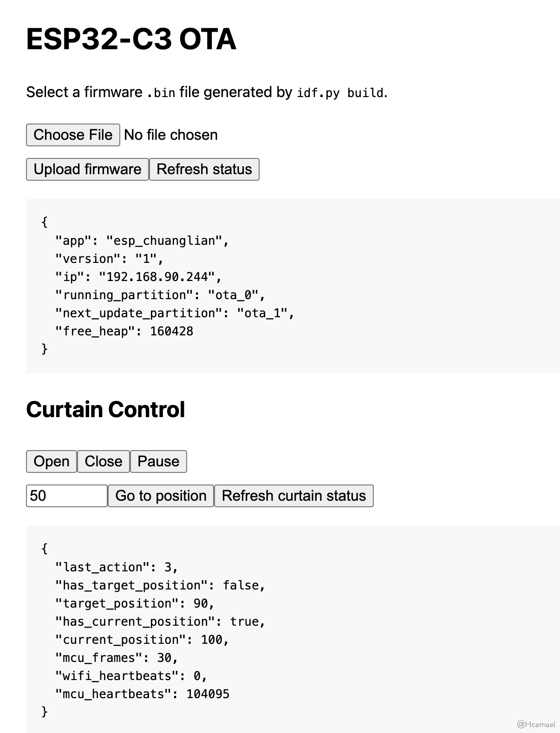Click the "No file chosen" label
The image size is (560, 733).
(171, 135)
